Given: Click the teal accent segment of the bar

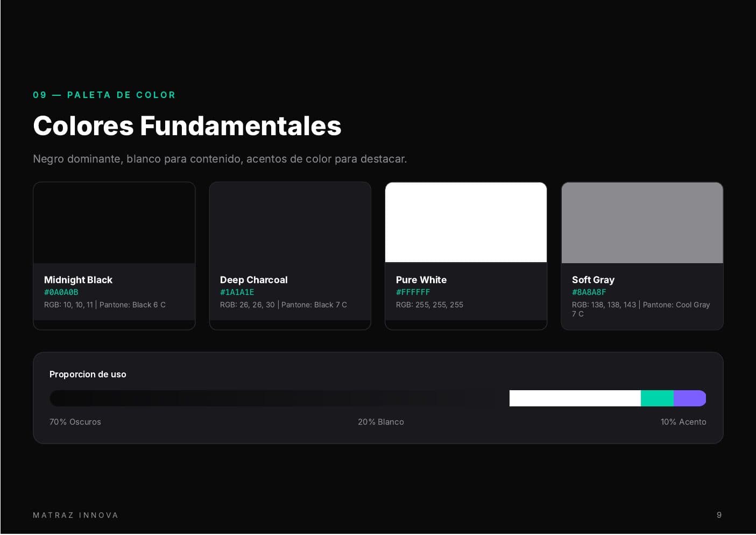Looking at the screenshot, I should click(x=657, y=398).
